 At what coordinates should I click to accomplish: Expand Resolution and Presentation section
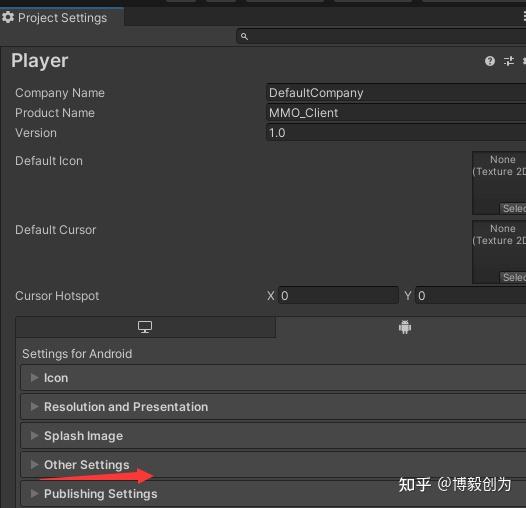pos(273,407)
